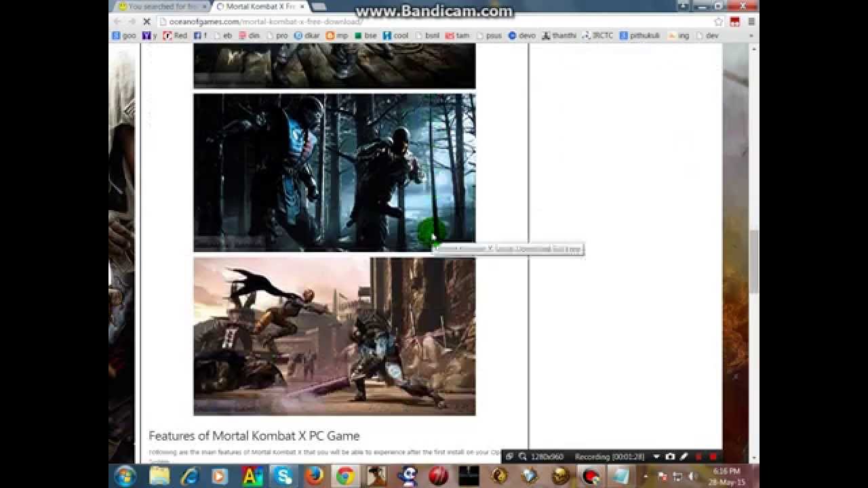Go back to the previous page
The width and height of the screenshot is (868, 488).
[117, 22]
